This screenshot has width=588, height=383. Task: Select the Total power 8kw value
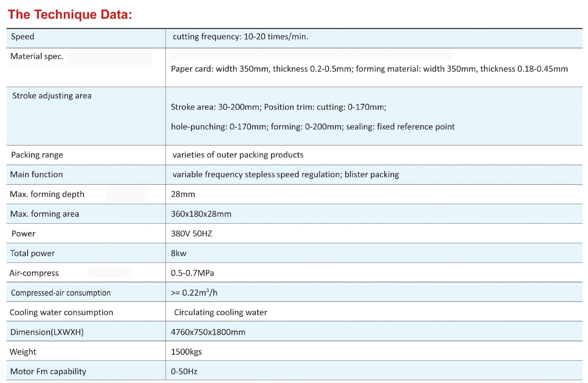tap(179, 253)
